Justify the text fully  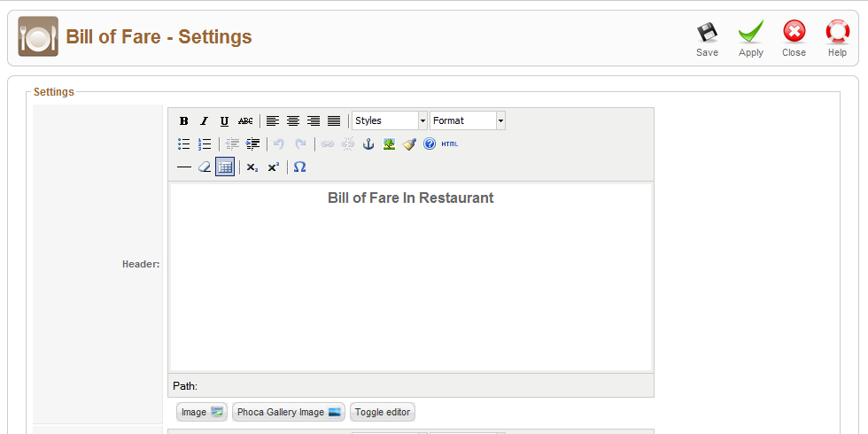point(334,120)
